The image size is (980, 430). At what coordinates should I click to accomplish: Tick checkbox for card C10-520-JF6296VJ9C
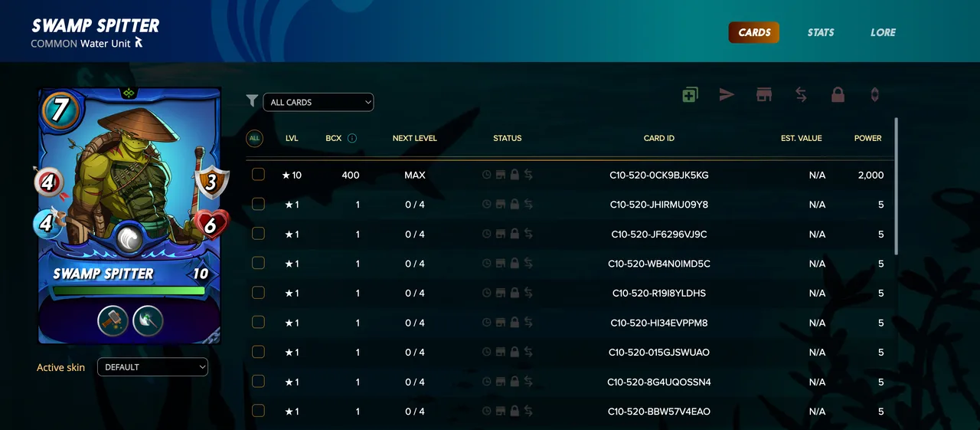point(258,234)
